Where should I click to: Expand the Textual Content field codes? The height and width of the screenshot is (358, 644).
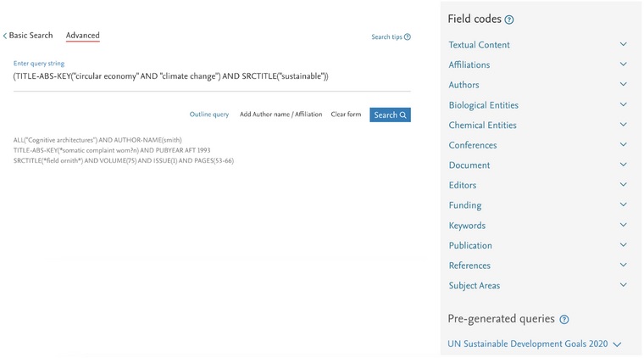click(623, 45)
